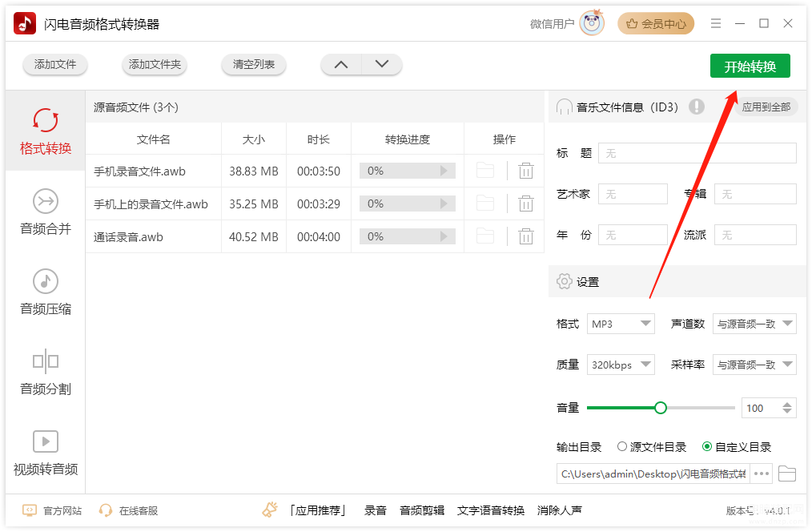Open the 采样率 dropdown
The width and height of the screenshot is (812, 532).
pyautogui.click(x=754, y=365)
